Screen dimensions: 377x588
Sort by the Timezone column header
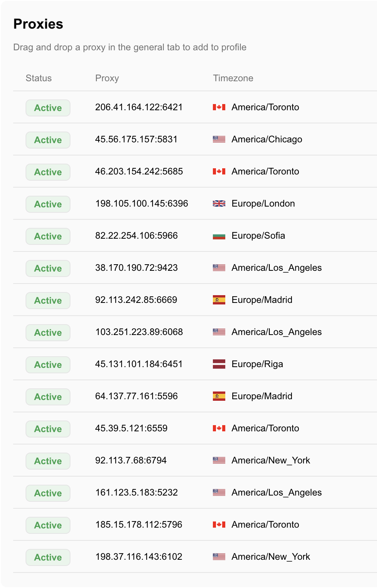tap(233, 78)
